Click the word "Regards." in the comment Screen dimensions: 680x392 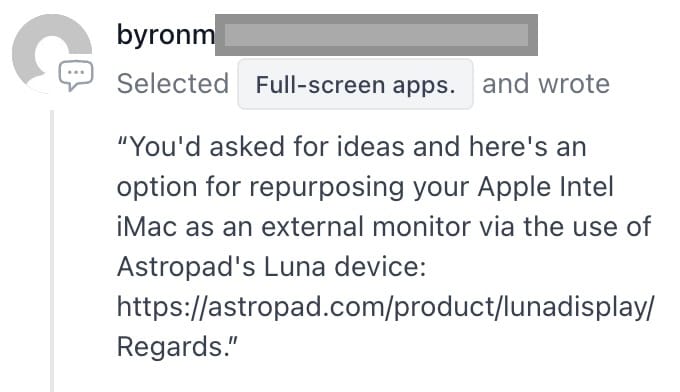tap(173, 347)
